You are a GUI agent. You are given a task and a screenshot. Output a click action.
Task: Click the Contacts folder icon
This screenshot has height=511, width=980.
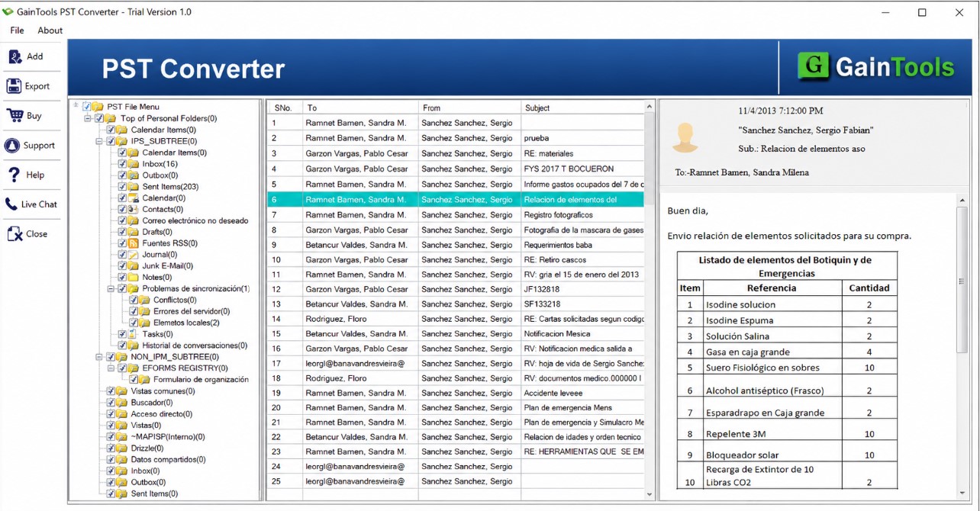tap(134, 209)
